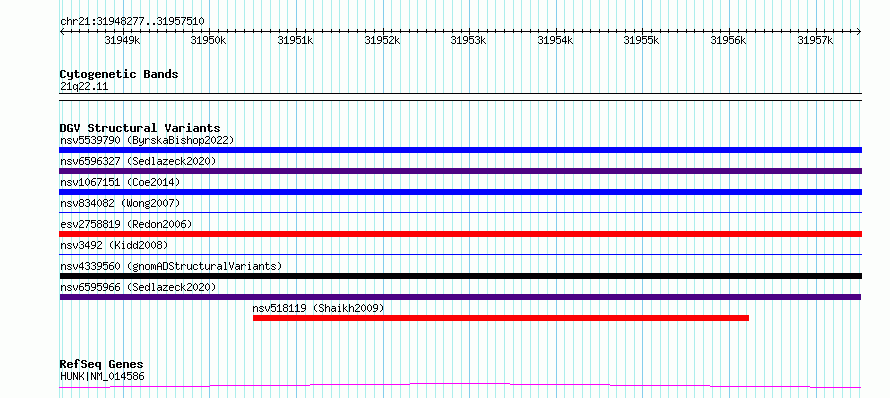Click the RefSeq Genes track title
The image size is (890, 398).
(x=101, y=364)
